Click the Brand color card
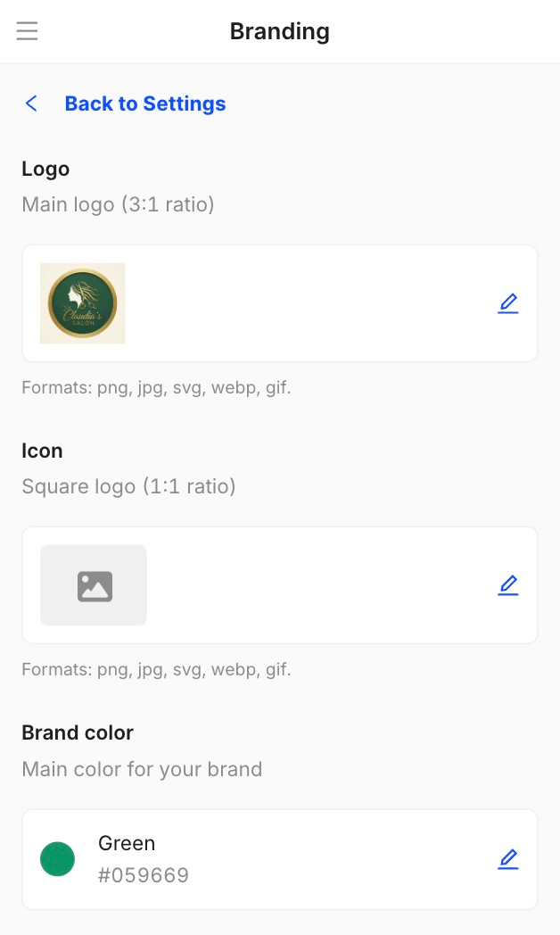560x935 pixels. (280, 859)
